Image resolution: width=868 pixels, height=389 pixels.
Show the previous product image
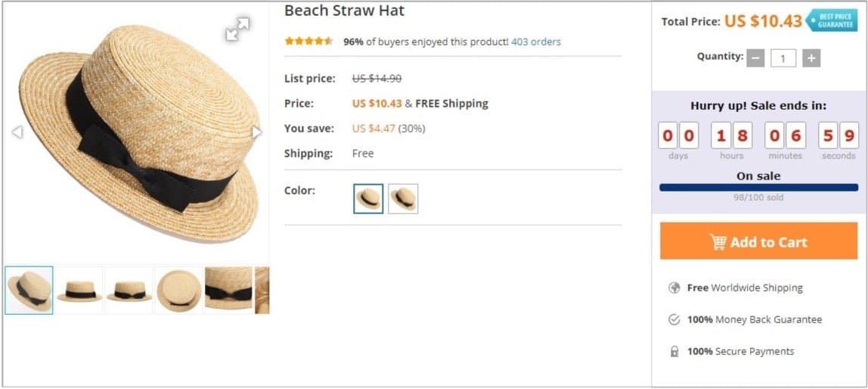pos(17,132)
